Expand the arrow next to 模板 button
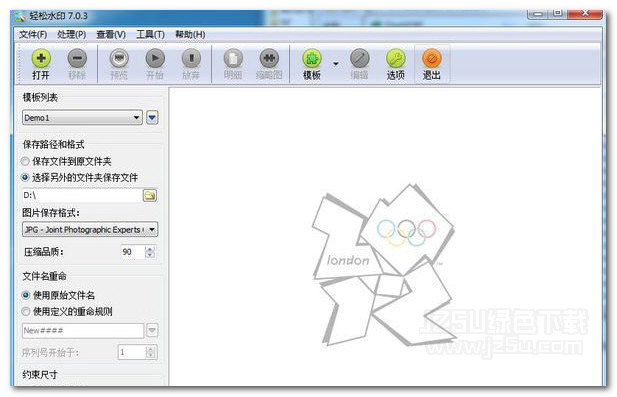The width and height of the screenshot is (617, 397). [336, 63]
